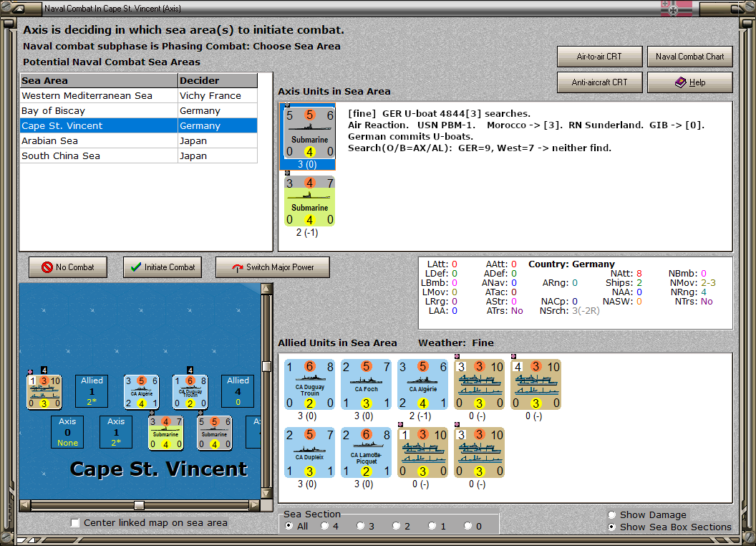Image resolution: width=756 pixels, height=546 pixels.
Task: Select Sea Section radio button All
Action: [x=289, y=526]
